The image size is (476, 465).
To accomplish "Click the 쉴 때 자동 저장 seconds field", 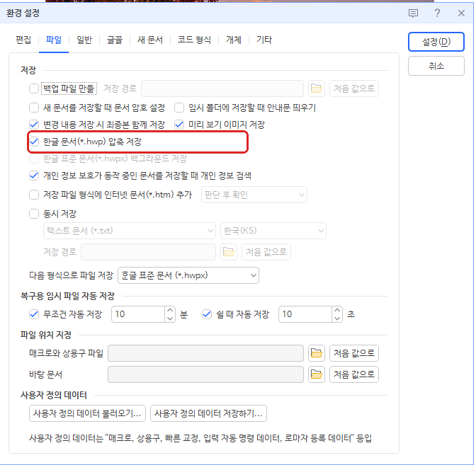I will [x=305, y=314].
